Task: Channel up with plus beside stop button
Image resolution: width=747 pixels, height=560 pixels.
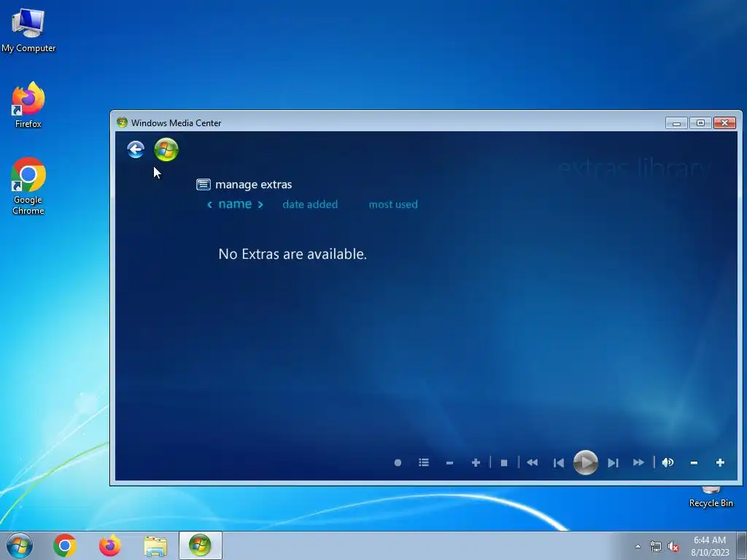Action: point(476,462)
